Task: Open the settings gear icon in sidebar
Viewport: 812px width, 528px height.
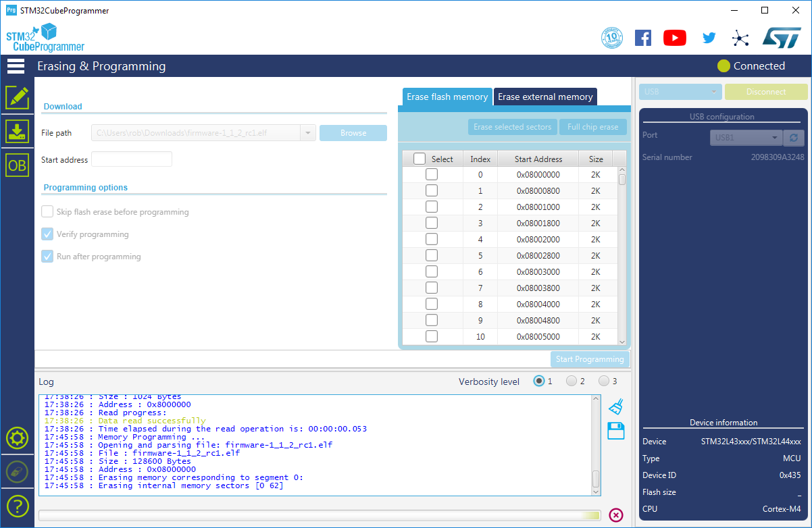Action: 17,438
